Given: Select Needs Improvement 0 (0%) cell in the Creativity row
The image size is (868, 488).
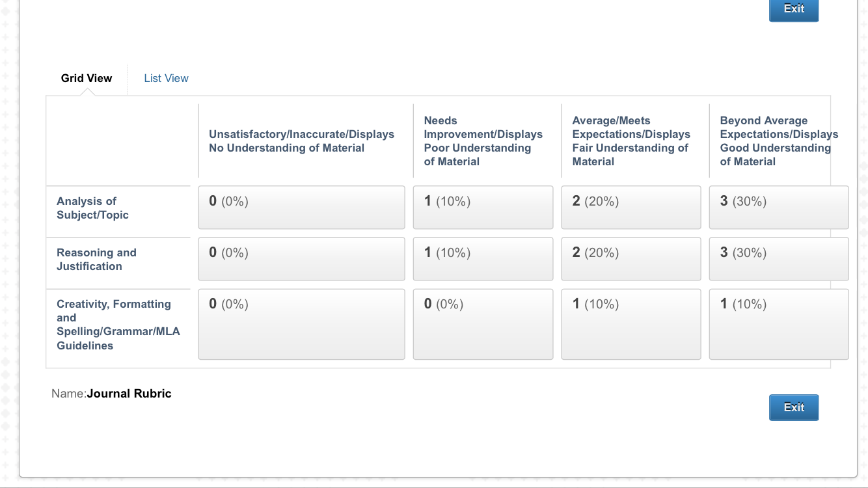Looking at the screenshot, I should coord(483,324).
